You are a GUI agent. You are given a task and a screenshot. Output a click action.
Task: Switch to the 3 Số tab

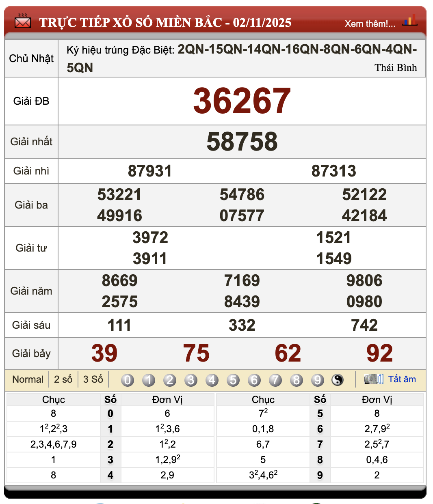92,379
